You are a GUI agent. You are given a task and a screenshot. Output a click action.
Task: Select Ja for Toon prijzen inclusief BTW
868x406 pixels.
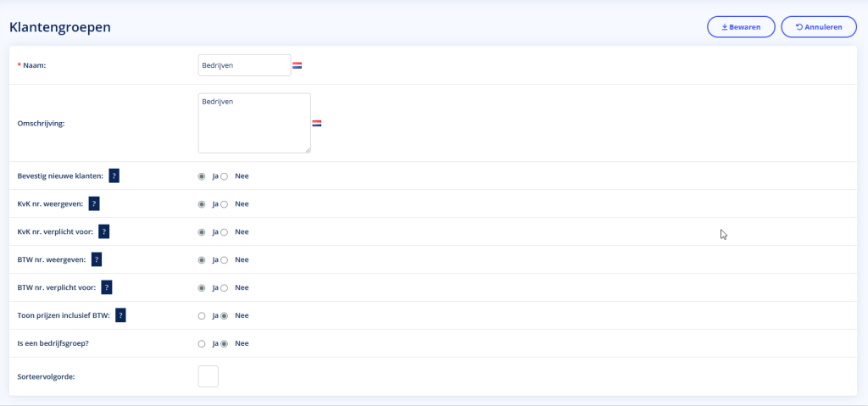coord(202,315)
